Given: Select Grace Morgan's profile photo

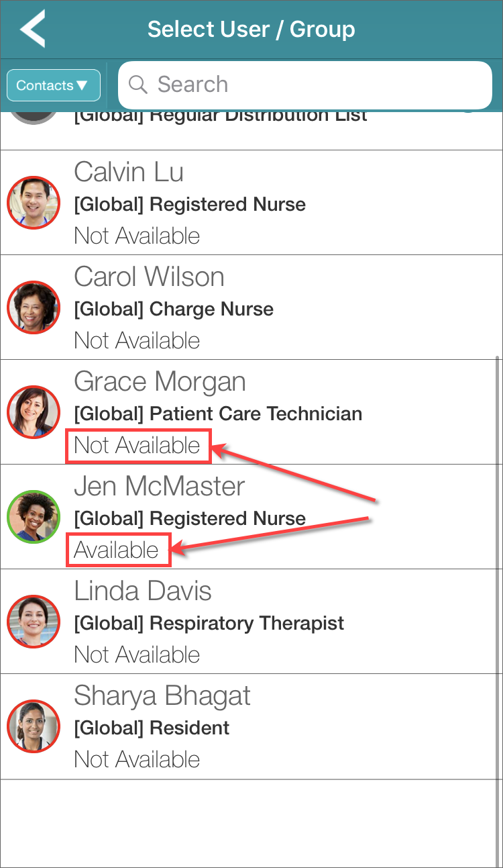Looking at the screenshot, I should (x=34, y=413).
